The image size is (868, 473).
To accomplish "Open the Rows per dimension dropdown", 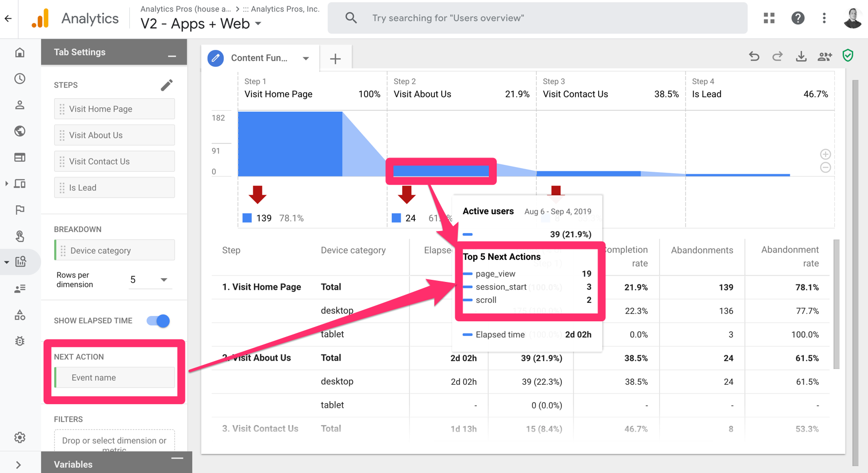I will click(163, 279).
